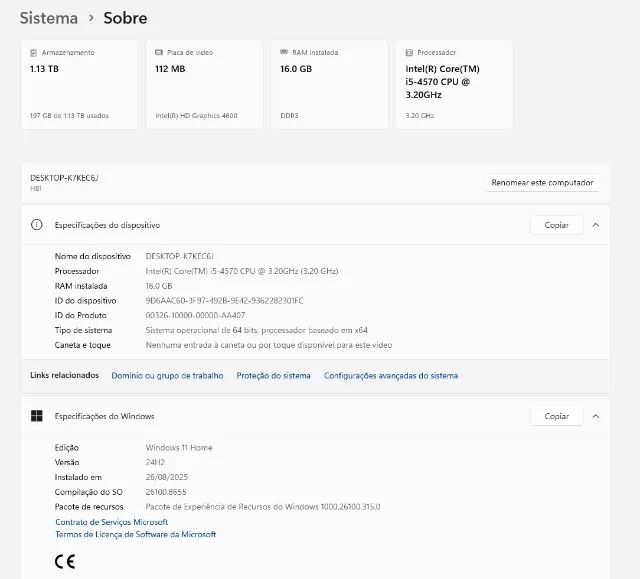Click the Processador card icon
The width and height of the screenshot is (640, 579).
pyautogui.click(x=409, y=52)
